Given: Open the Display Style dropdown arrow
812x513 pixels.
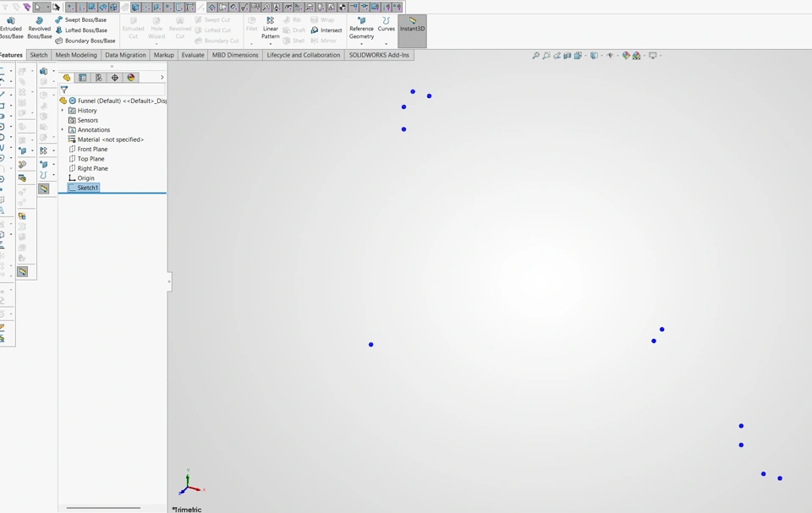Looking at the screenshot, I should 601,56.
